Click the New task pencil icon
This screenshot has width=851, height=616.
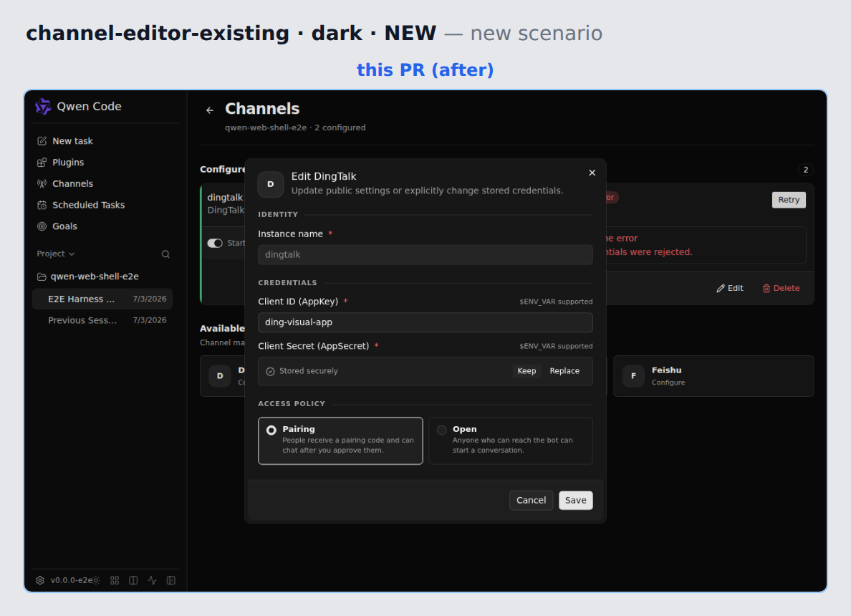click(x=42, y=141)
